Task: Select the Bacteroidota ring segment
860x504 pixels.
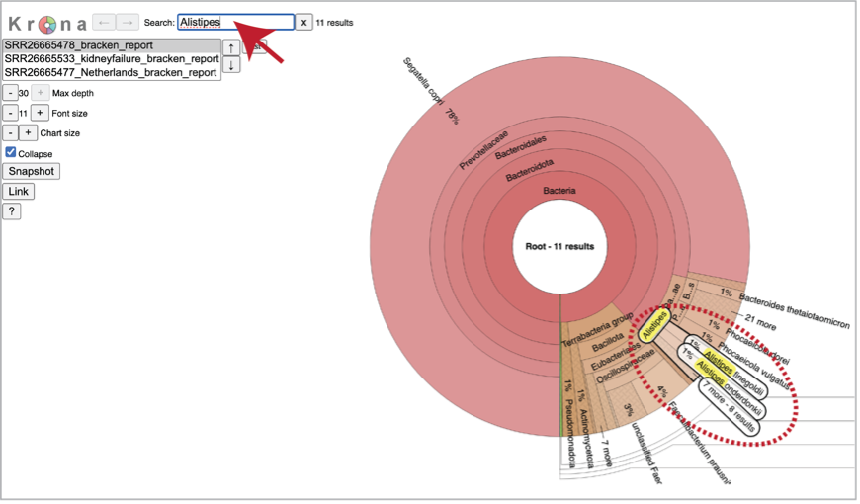Action: click(x=529, y=170)
